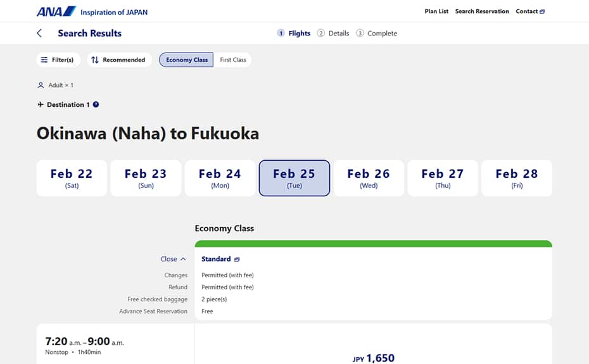The height and width of the screenshot is (364, 589).
Task: Click the Adult passenger icon
Action: (41, 85)
